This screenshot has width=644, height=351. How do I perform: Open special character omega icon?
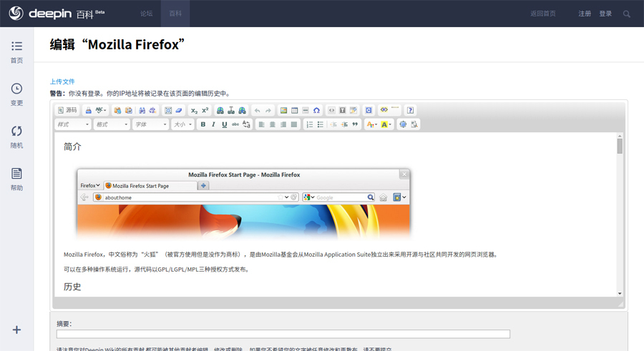pos(316,110)
